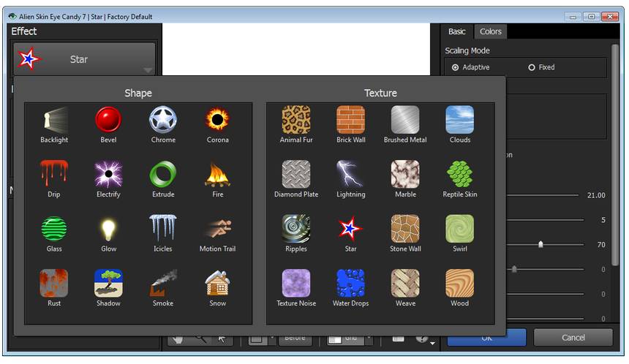Pick the Wood texture
The width and height of the screenshot is (629, 364).
[x=460, y=288]
